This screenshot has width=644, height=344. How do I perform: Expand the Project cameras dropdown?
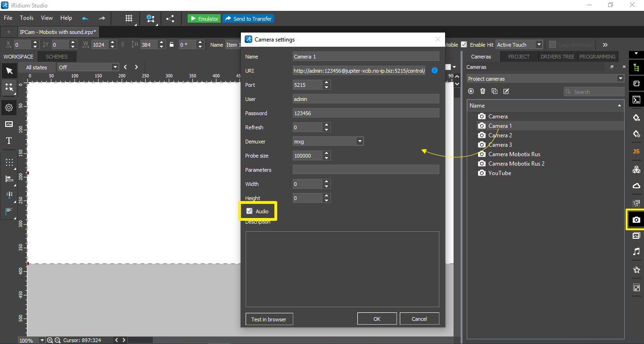(x=620, y=79)
